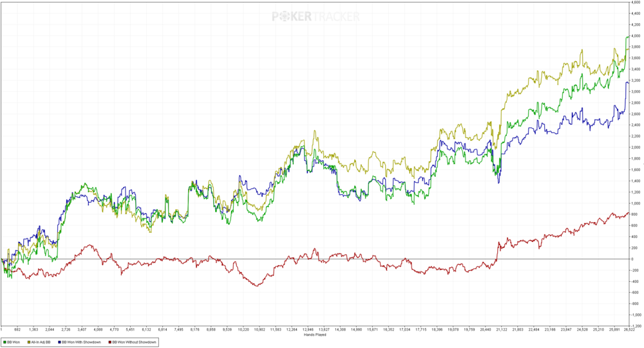
Task: Click the 2,000 label on the y-axis
Action: [x=636, y=147]
